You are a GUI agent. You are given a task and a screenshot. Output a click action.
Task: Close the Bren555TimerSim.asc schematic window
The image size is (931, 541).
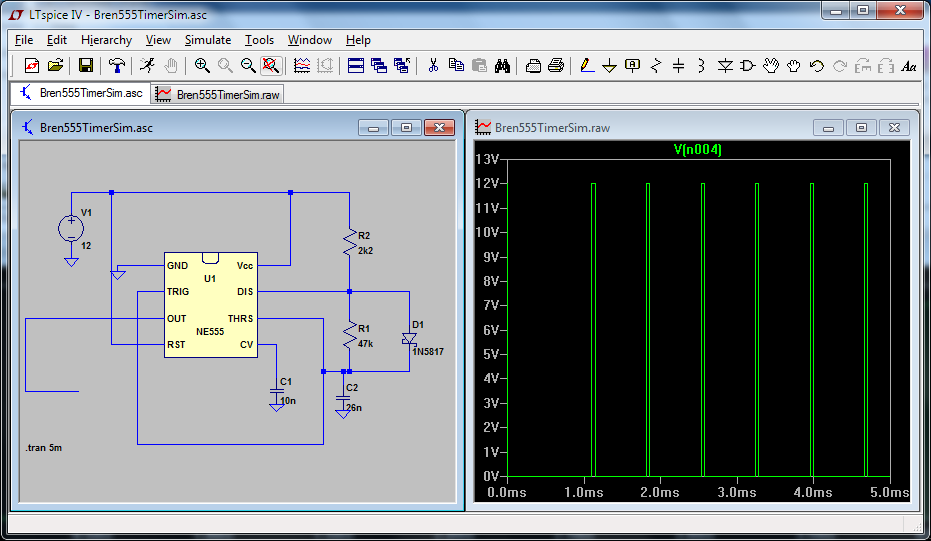tap(439, 128)
